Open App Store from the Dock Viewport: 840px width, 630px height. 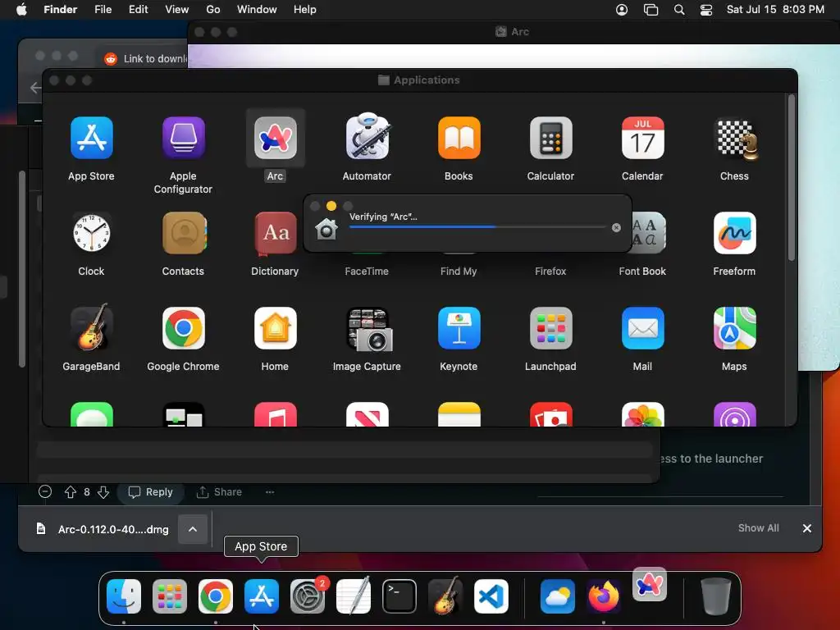click(262, 596)
